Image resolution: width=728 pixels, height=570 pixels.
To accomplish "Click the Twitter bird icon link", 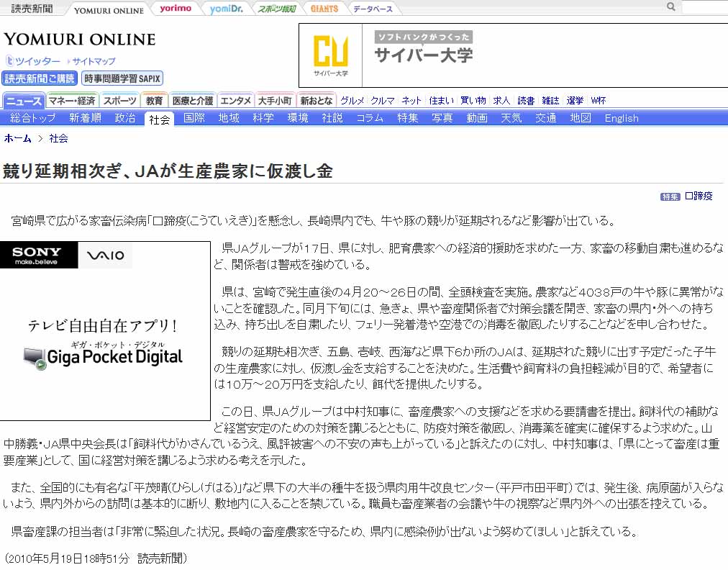I will [x=10, y=61].
